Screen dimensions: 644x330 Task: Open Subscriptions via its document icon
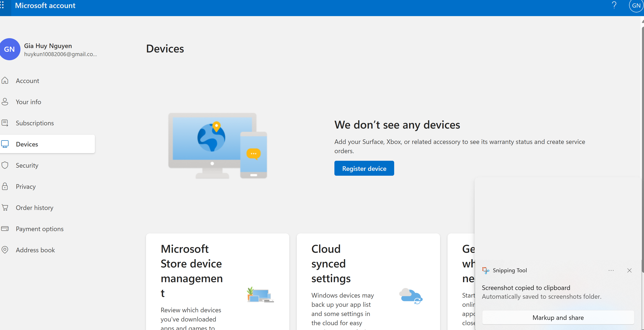(5, 123)
